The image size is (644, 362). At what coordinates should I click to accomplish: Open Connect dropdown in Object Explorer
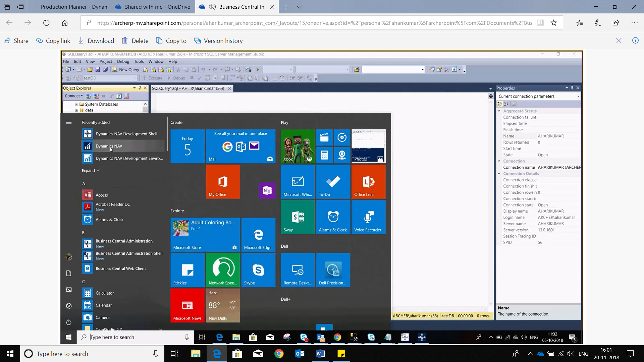pos(74,96)
